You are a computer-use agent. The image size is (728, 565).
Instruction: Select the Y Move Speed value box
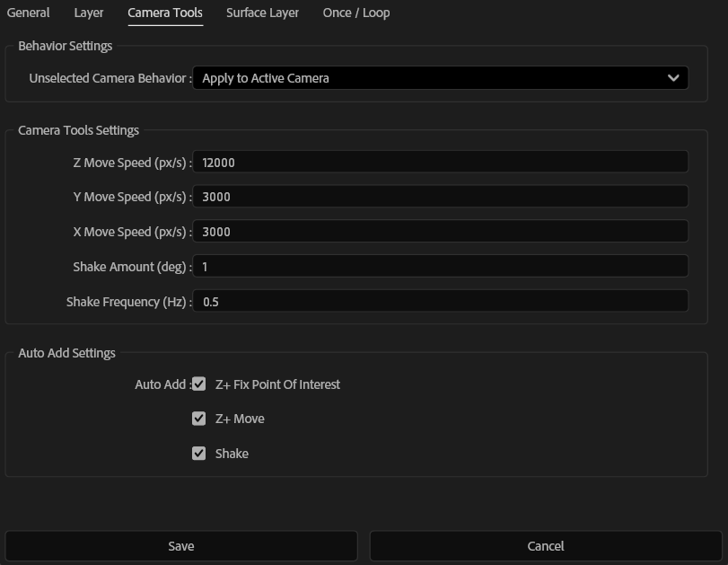[x=440, y=197]
